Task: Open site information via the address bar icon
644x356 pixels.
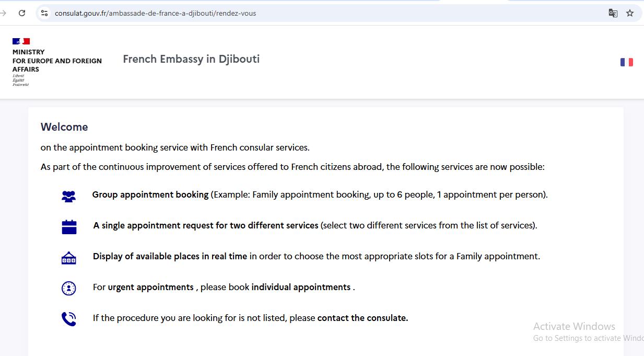Action: pos(44,13)
